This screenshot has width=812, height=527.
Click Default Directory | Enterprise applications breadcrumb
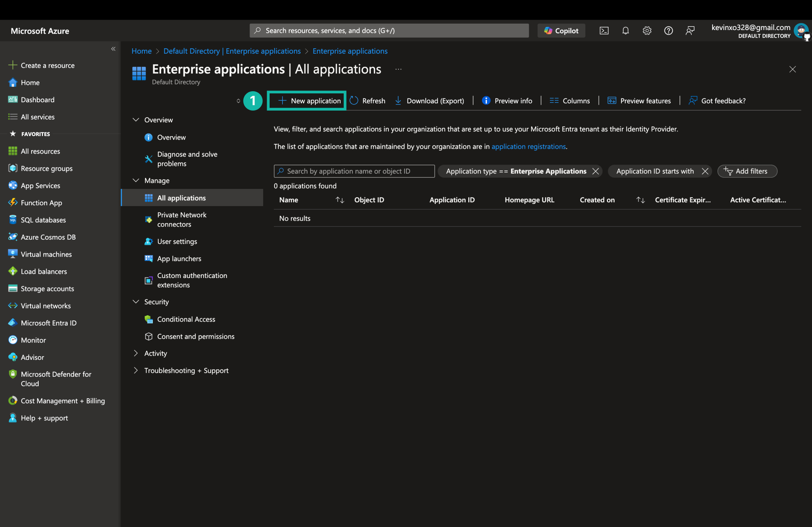pyautogui.click(x=232, y=51)
